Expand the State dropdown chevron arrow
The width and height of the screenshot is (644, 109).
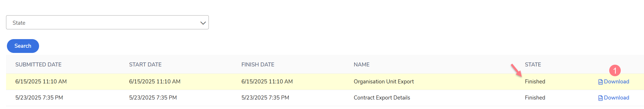(203, 23)
